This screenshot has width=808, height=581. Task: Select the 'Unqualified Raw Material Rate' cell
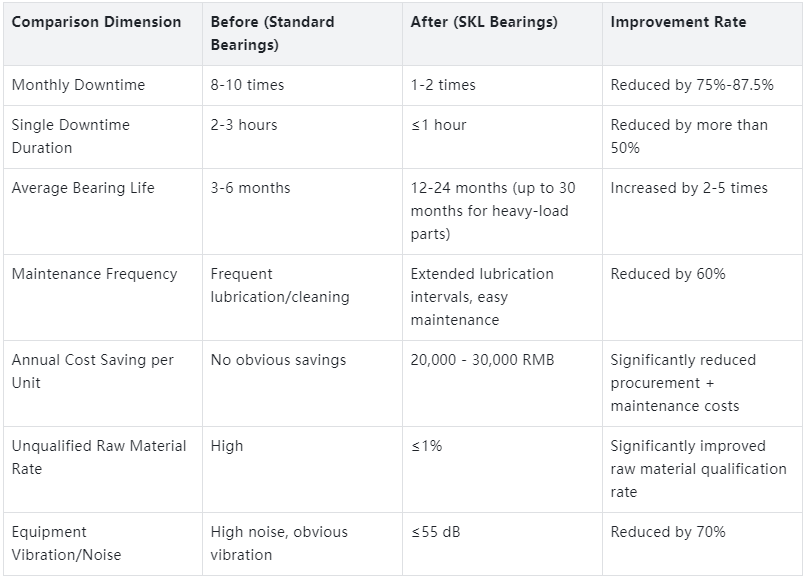[98, 457]
